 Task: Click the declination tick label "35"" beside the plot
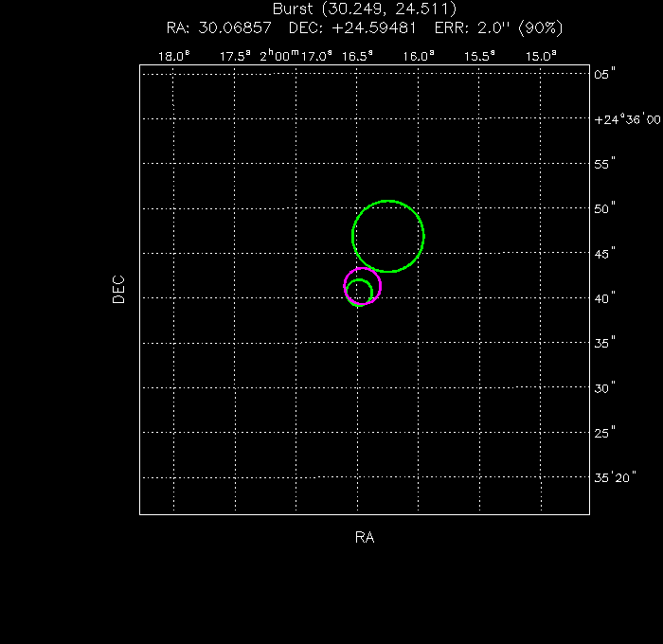pos(604,343)
